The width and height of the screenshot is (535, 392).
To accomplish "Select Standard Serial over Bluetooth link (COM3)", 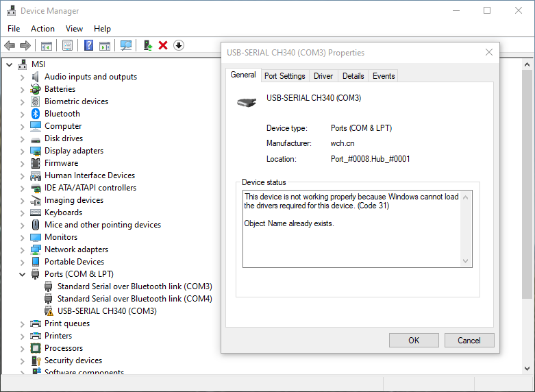I will coord(135,286).
